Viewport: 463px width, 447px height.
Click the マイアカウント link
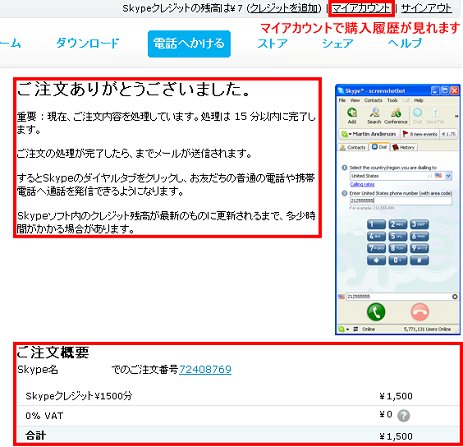(x=361, y=8)
